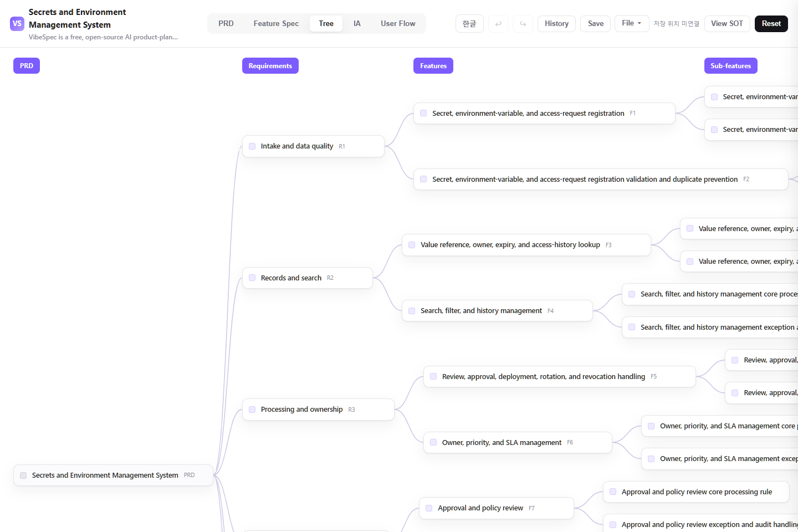Check the Secrets and Environment Management System PRD checkbox
This screenshot has height=532, width=798.
pos(23,475)
